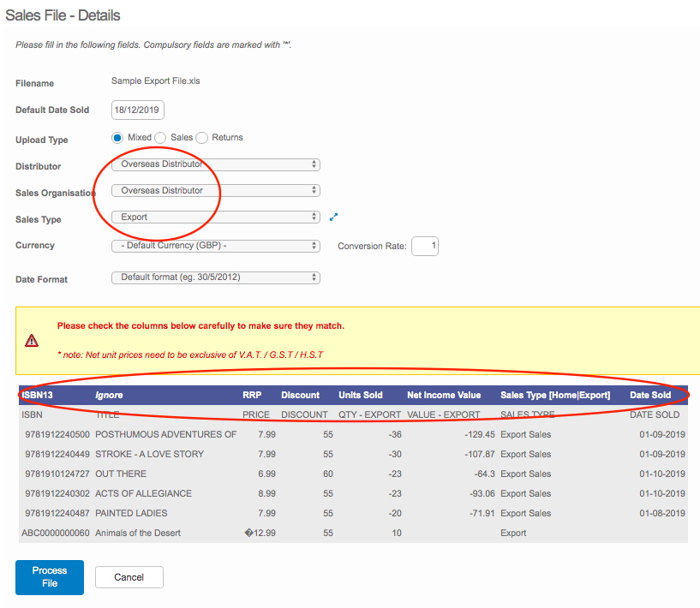Open the Sales Organisation dropdown
Screen dimensions: 700x608
[216, 190]
